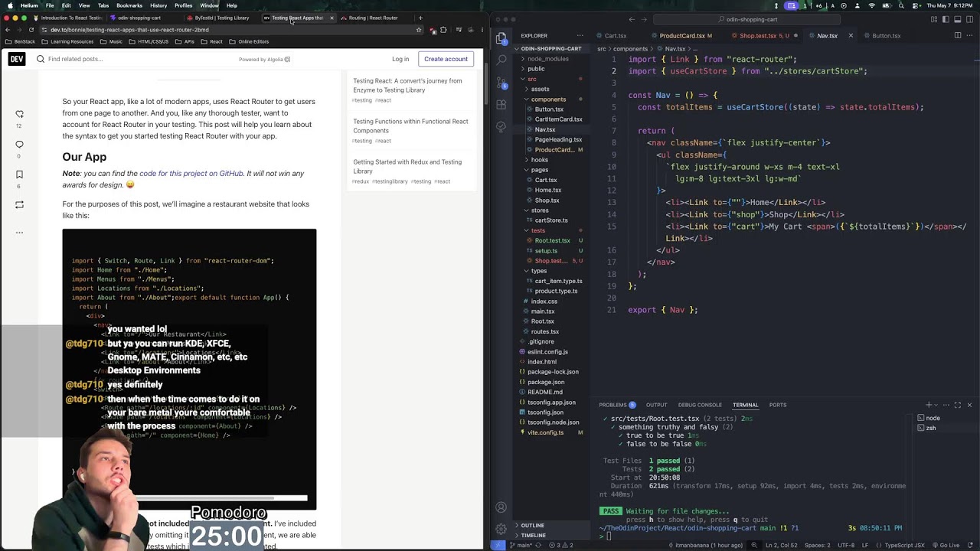Create a new terminal with plus icon
This screenshot has width=980, height=551.
coord(929,405)
